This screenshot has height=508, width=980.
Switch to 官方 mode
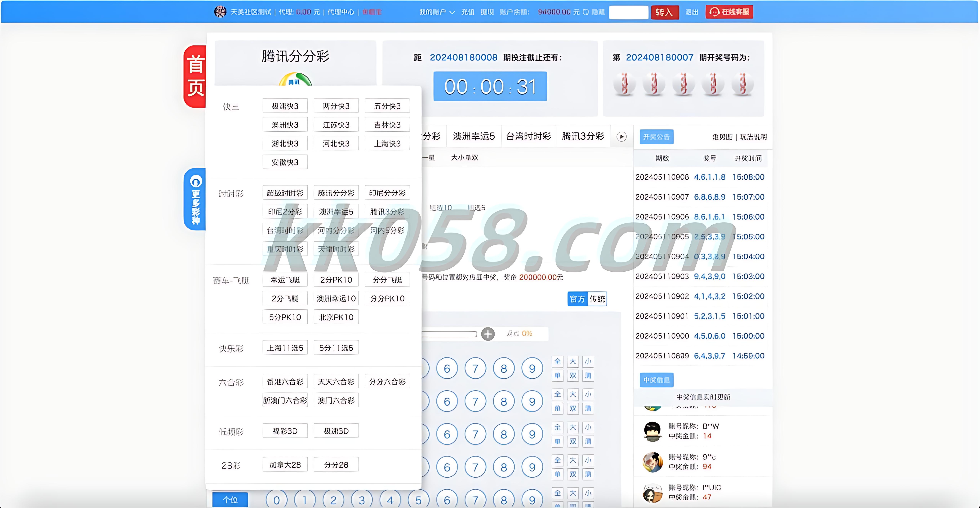pyautogui.click(x=577, y=299)
